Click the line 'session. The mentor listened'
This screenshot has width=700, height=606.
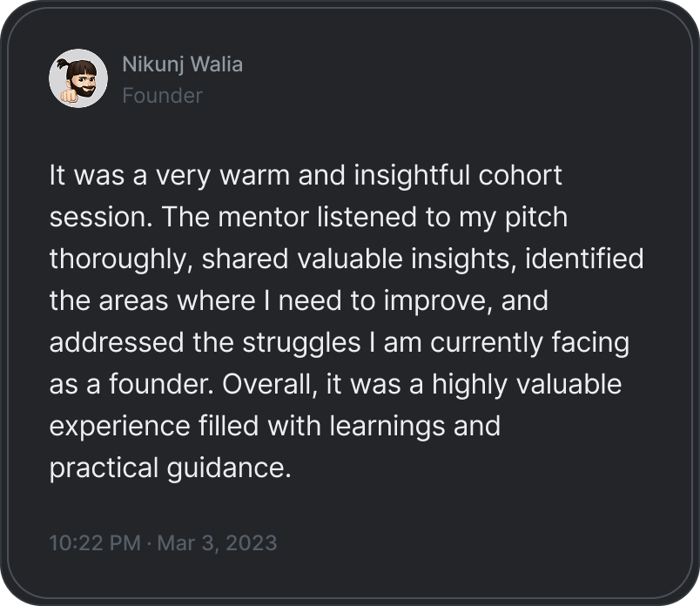tap(308, 217)
